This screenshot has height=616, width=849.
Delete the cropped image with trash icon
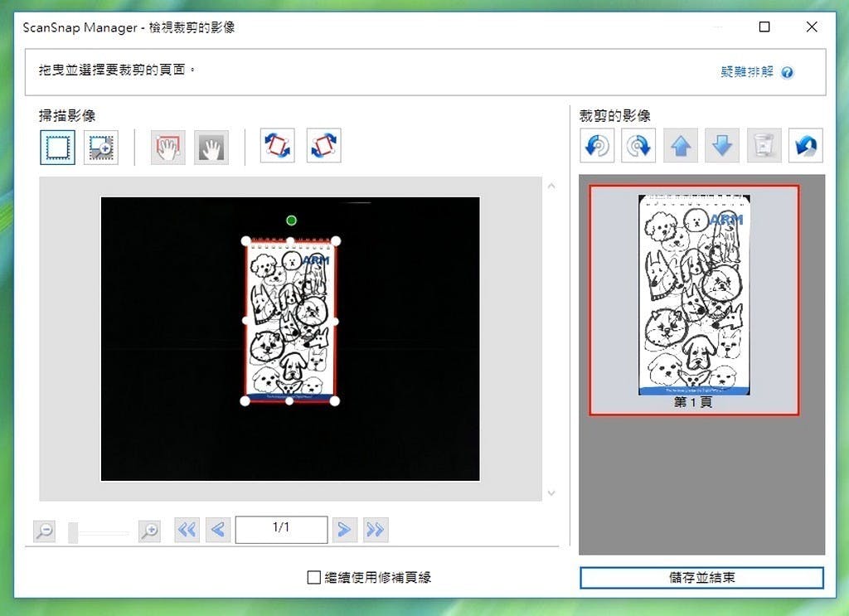tap(763, 146)
